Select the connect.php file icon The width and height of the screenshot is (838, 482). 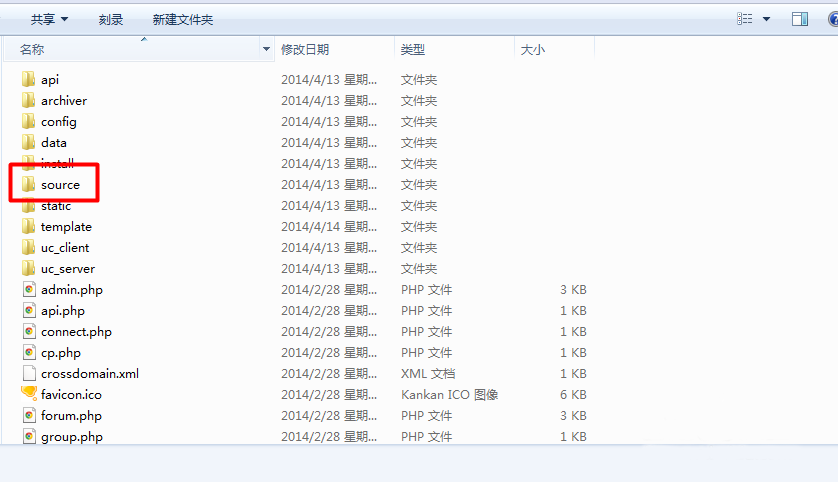coord(29,331)
